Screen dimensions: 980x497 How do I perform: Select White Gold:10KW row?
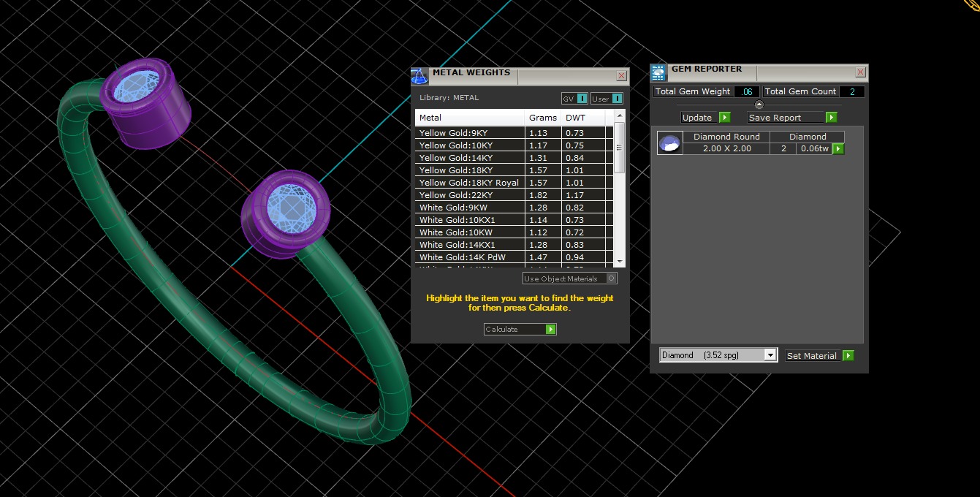point(514,232)
